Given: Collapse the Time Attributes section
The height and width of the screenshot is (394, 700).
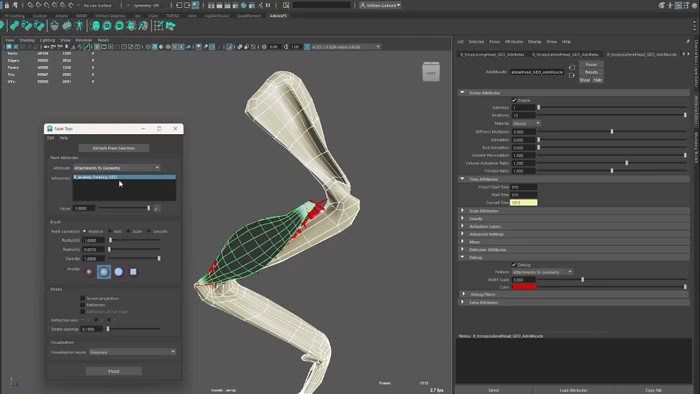Looking at the screenshot, I should (462, 178).
